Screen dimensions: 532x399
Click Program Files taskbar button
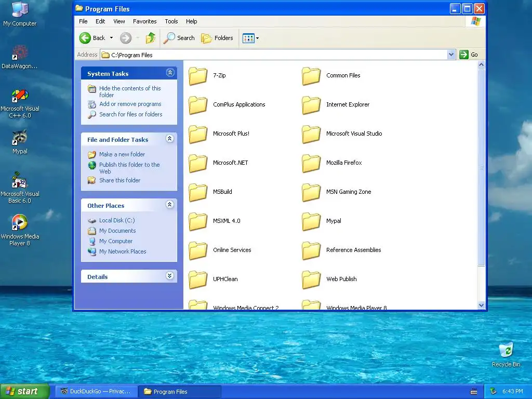point(180,392)
